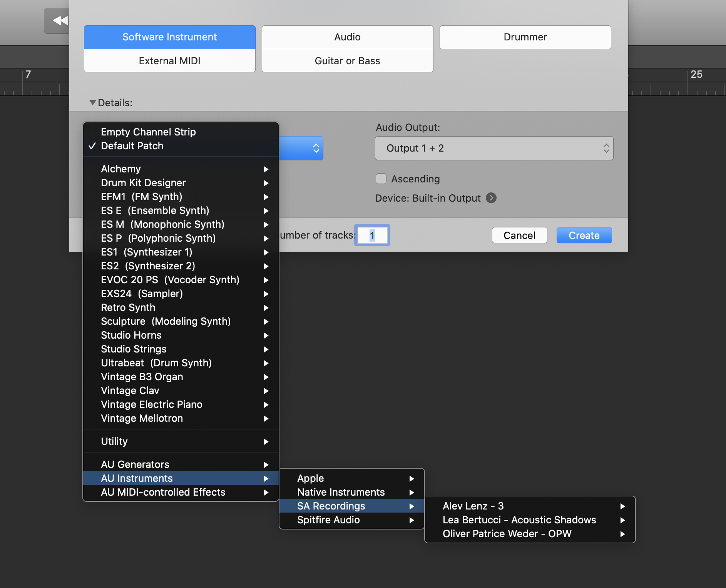Open the blue Instrument popup stepper
Screen dimensions: 726x588
point(316,148)
